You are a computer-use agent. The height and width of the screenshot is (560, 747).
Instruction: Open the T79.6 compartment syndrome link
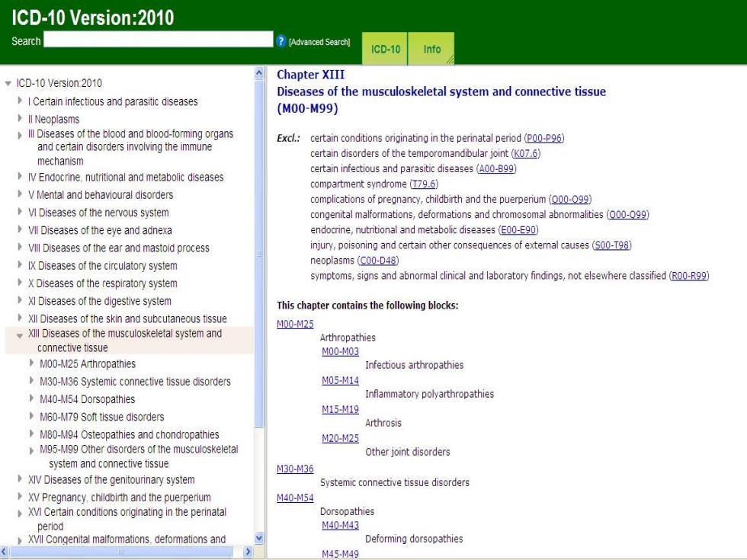424,184
